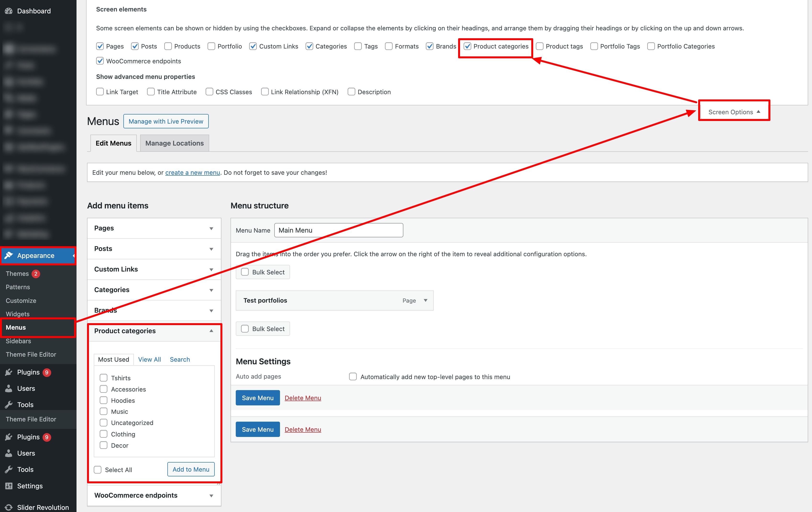Check the Hoodies product category
This screenshot has height=512, width=812.
pos(104,400)
